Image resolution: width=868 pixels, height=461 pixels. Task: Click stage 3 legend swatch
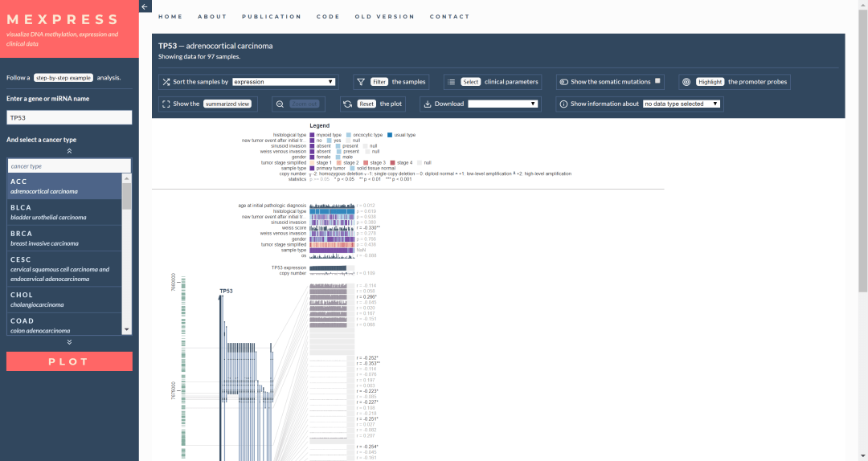[x=366, y=163]
